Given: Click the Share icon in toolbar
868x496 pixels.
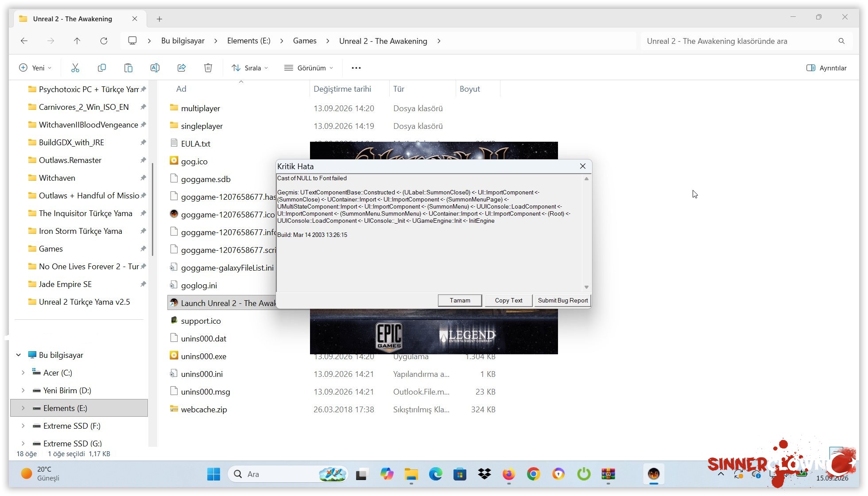Looking at the screenshot, I should tap(182, 68).
